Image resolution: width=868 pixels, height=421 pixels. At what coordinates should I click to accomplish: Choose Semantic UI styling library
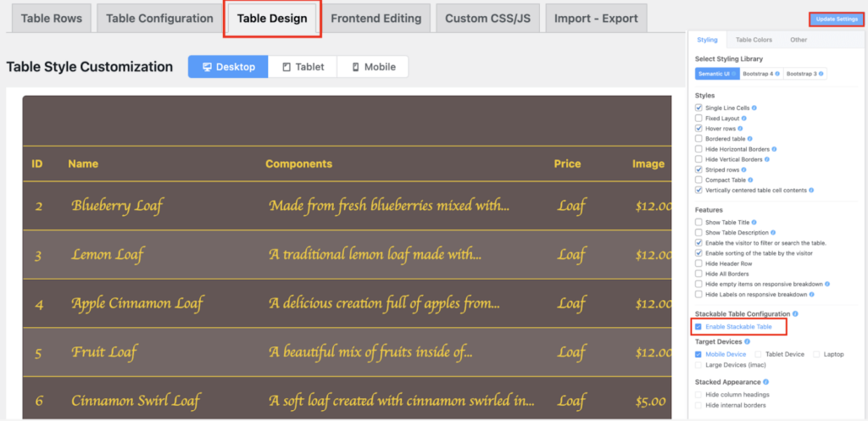[x=717, y=74]
